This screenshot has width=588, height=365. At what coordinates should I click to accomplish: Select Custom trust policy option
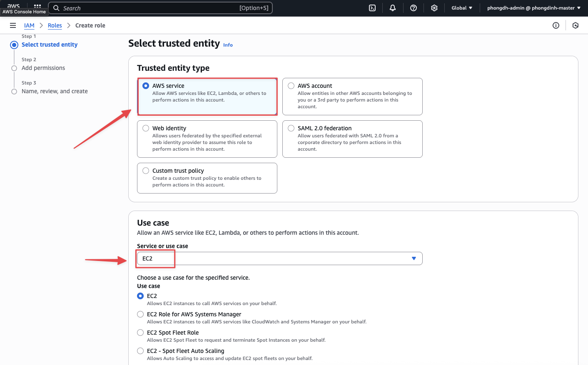[207, 178]
